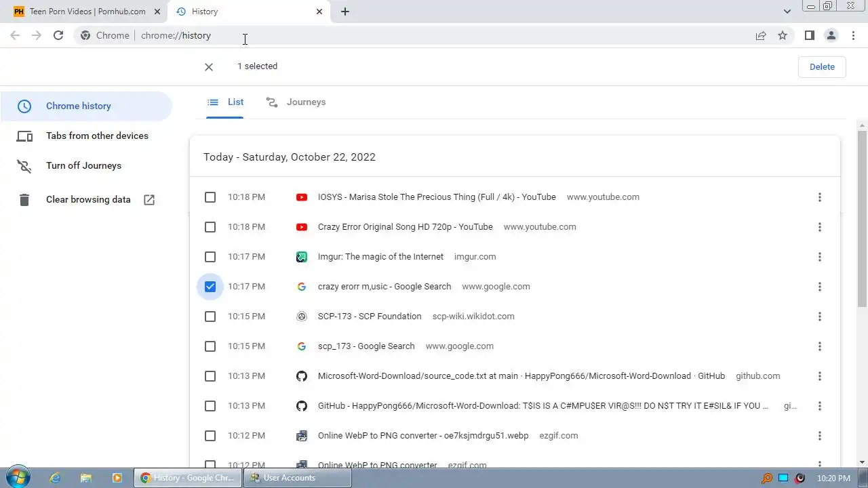The image size is (868, 488).
Task: Click the speaker volume icon in the system tray
Action: pyautogui.click(x=800, y=478)
